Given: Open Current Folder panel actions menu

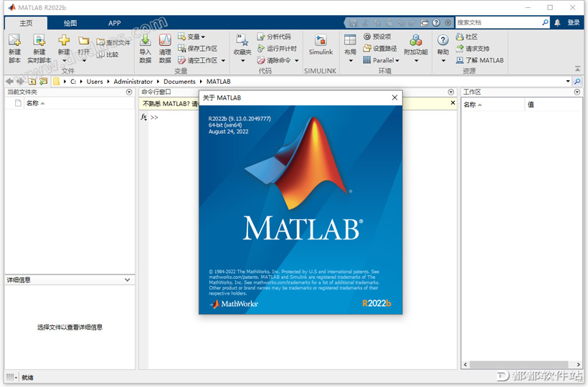Looking at the screenshot, I should pyautogui.click(x=129, y=92).
